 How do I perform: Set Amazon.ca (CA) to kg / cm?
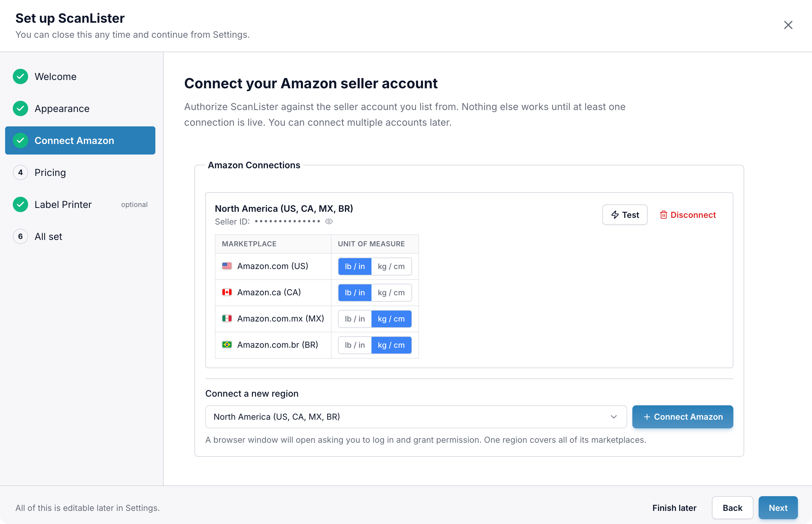pyautogui.click(x=391, y=293)
